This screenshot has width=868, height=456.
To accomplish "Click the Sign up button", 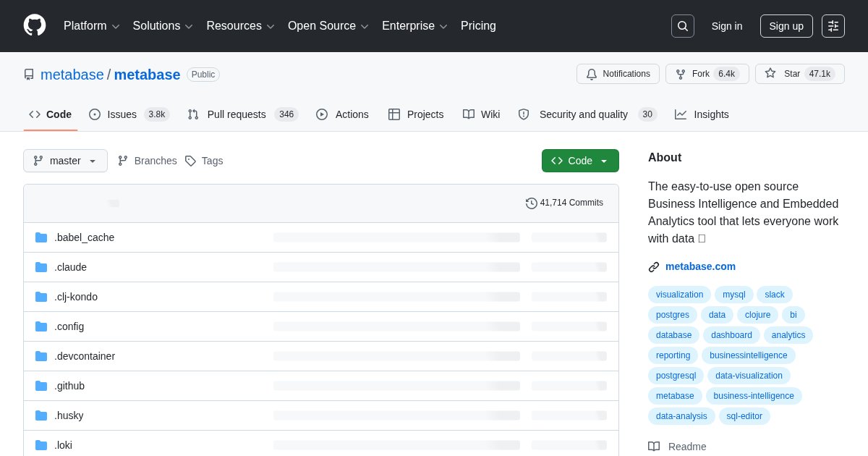I will click(x=786, y=26).
